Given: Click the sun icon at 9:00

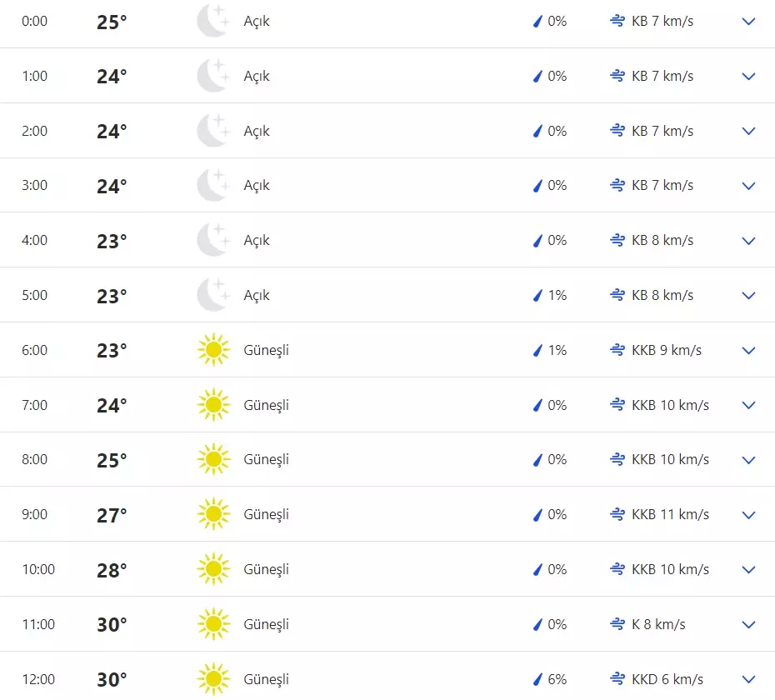Looking at the screenshot, I should pyautogui.click(x=212, y=514).
